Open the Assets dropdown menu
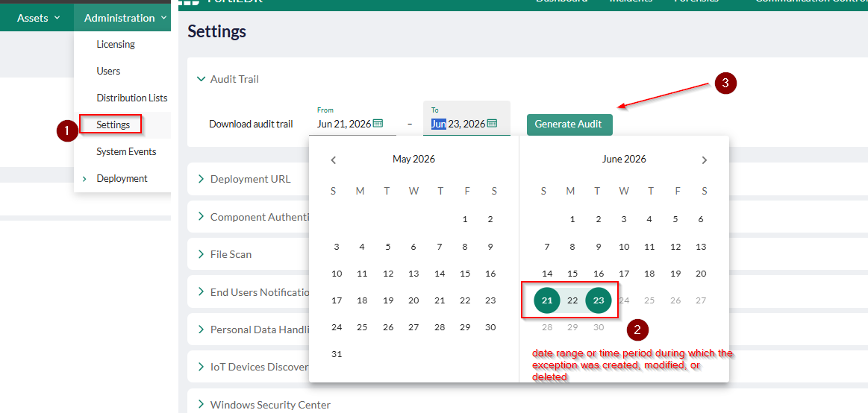The width and height of the screenshot is (868, 413). click(x=39, y=18)
